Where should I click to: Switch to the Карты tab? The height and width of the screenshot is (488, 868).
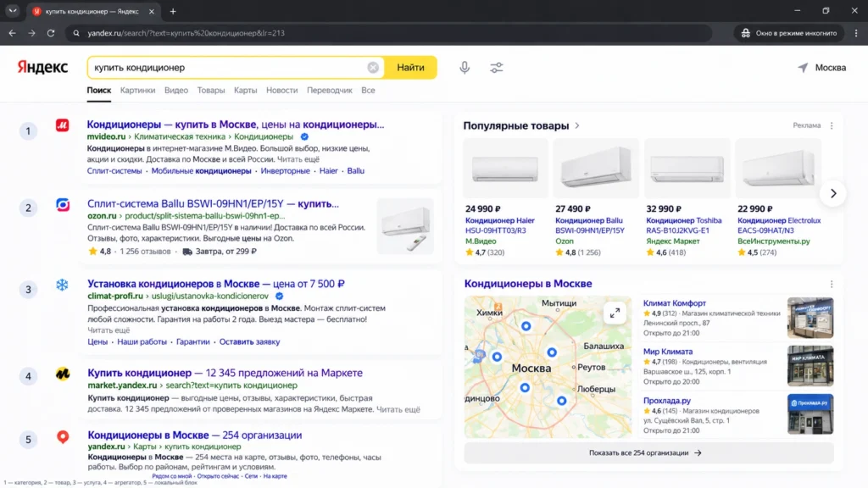(245, 90)
